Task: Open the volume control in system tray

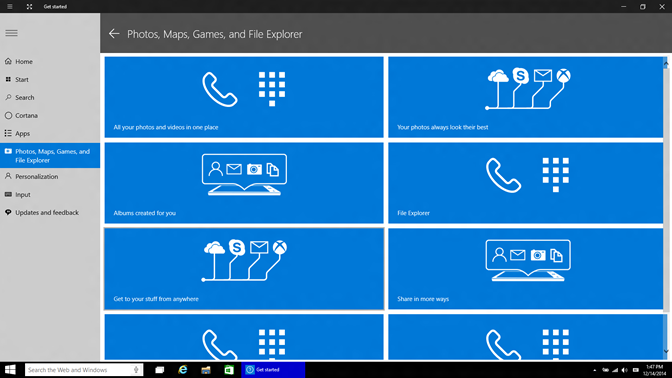Action: [x=625, y=370]
